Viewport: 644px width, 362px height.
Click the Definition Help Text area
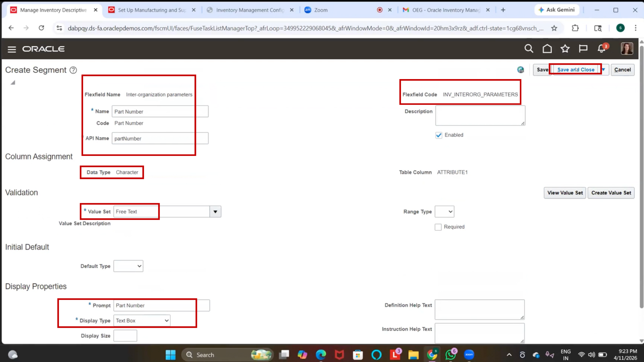[480, 309]
